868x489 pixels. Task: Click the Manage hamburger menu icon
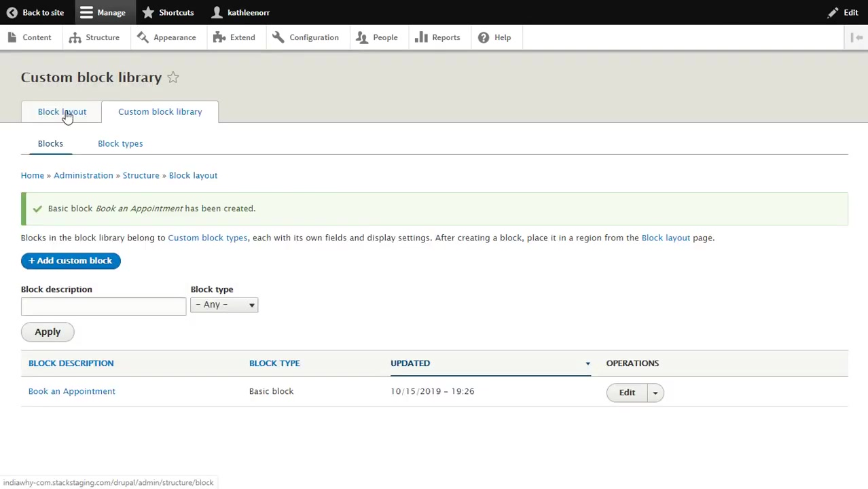[86, 12]
